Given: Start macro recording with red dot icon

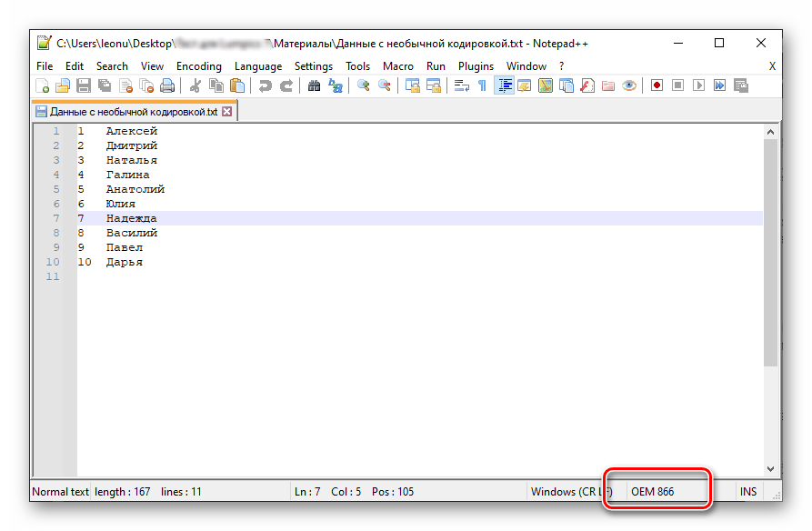Looking at the screenshot, I should point(655,86).
